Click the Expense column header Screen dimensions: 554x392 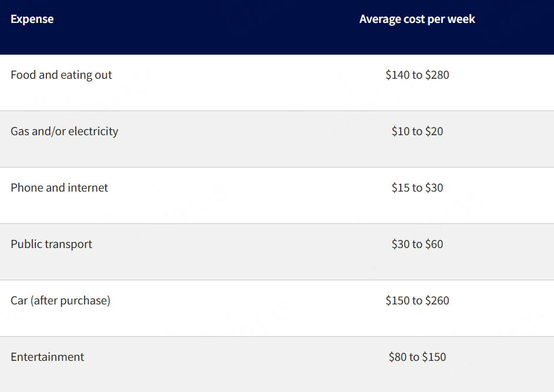click(32, 19)
